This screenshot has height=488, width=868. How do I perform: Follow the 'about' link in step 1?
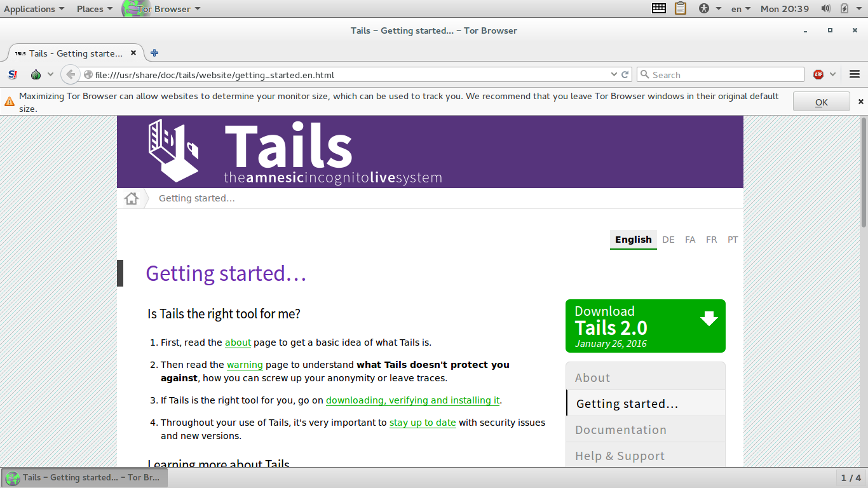[x=238, y=342]
